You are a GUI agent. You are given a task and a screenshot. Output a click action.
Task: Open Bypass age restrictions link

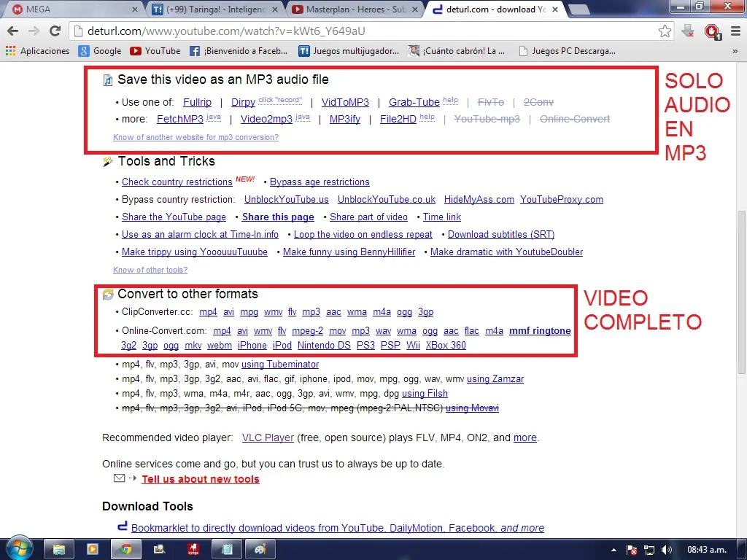click(x=320, y=182)
